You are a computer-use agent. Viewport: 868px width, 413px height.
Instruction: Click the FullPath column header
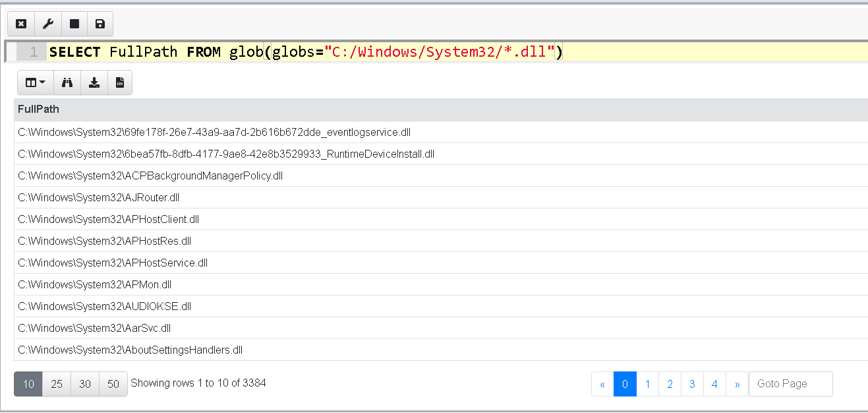point(39,110)
